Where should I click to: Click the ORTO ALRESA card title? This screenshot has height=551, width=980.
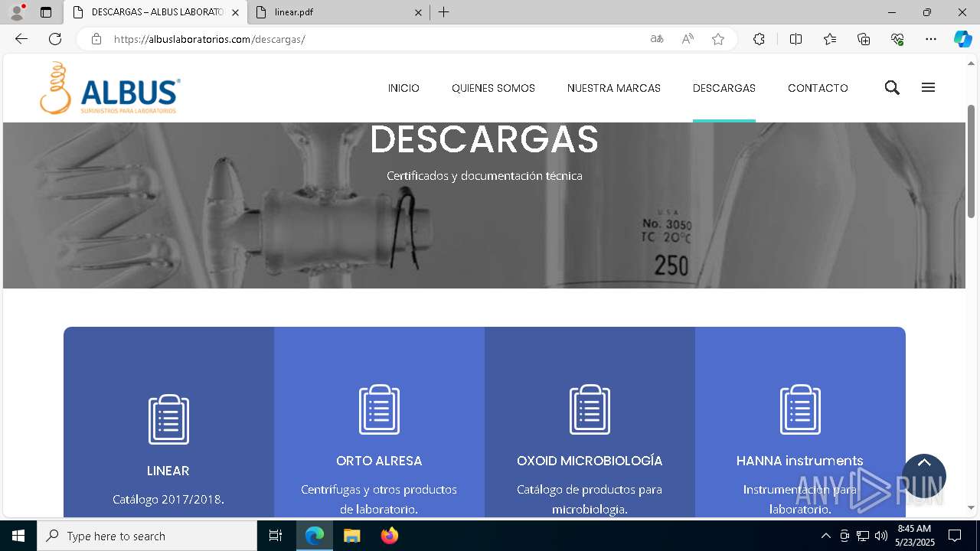pos(379,461)
